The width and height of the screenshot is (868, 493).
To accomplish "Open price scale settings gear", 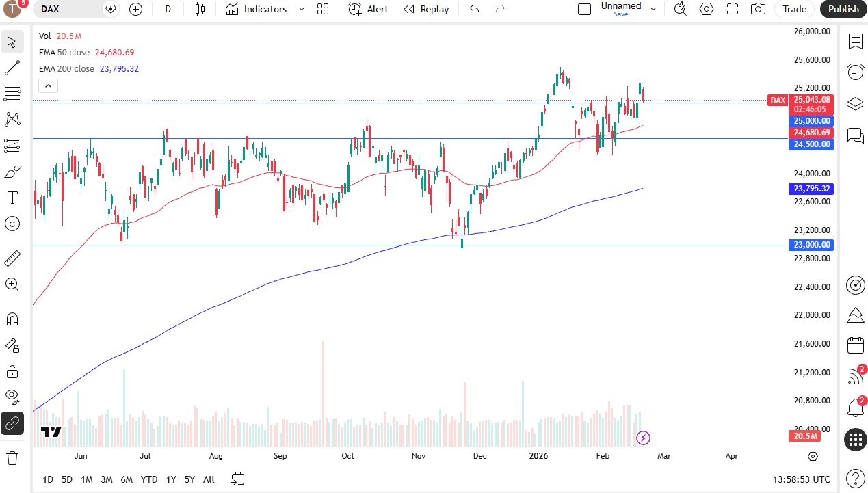I will point(813,456).
